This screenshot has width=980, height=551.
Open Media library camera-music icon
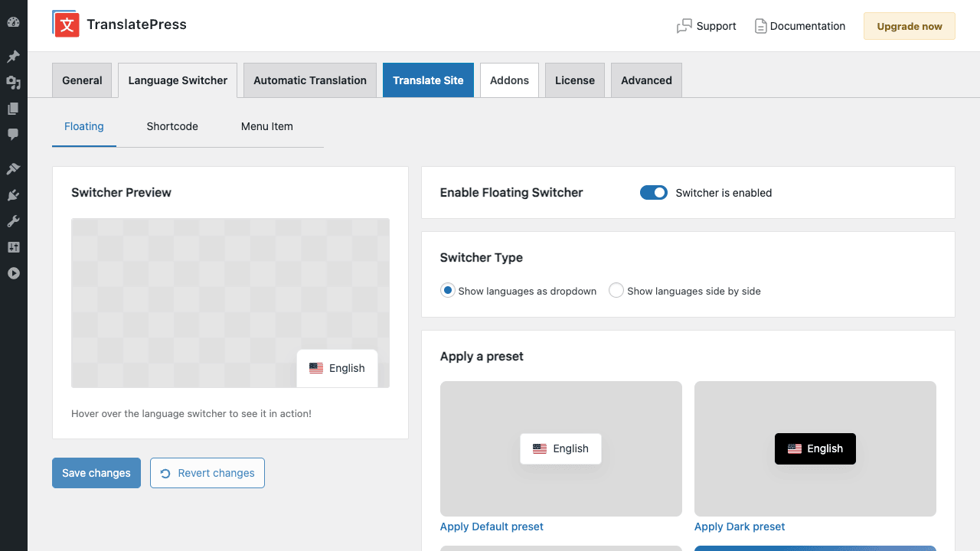13,83
